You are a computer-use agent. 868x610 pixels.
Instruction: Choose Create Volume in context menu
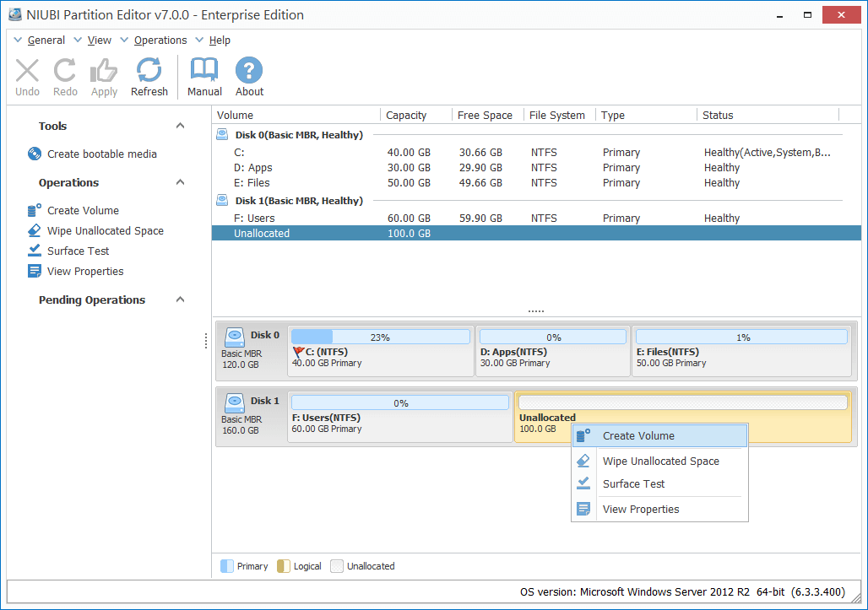[638, 436]
